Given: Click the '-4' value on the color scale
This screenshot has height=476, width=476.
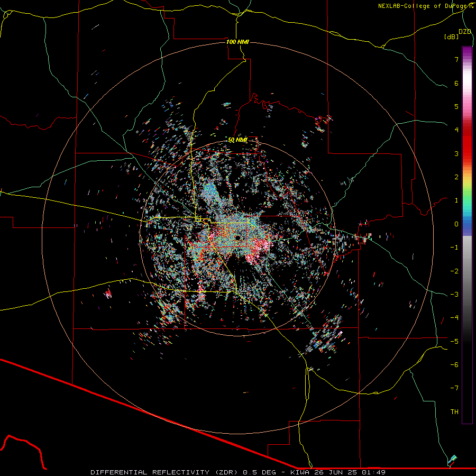Looking at the screenshot, I should 454,318.
